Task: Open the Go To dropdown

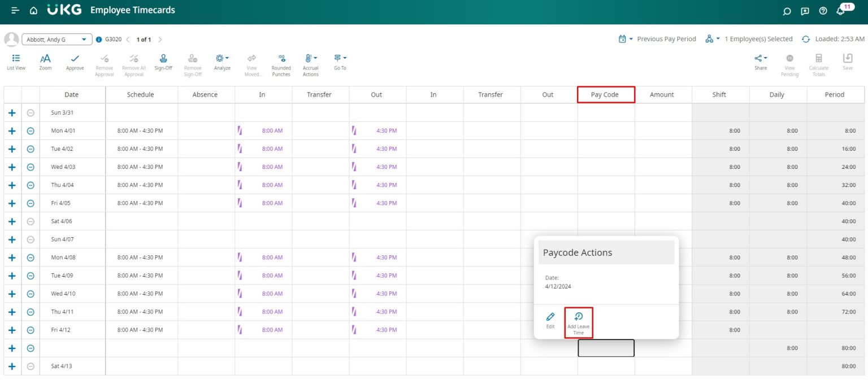Action: point(340,62)
